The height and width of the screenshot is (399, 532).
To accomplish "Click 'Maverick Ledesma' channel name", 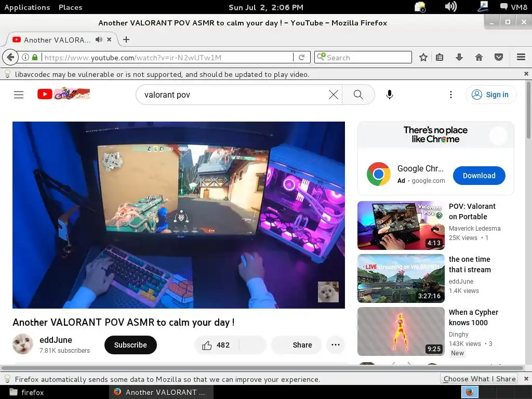I will click(x=474, y=229).
